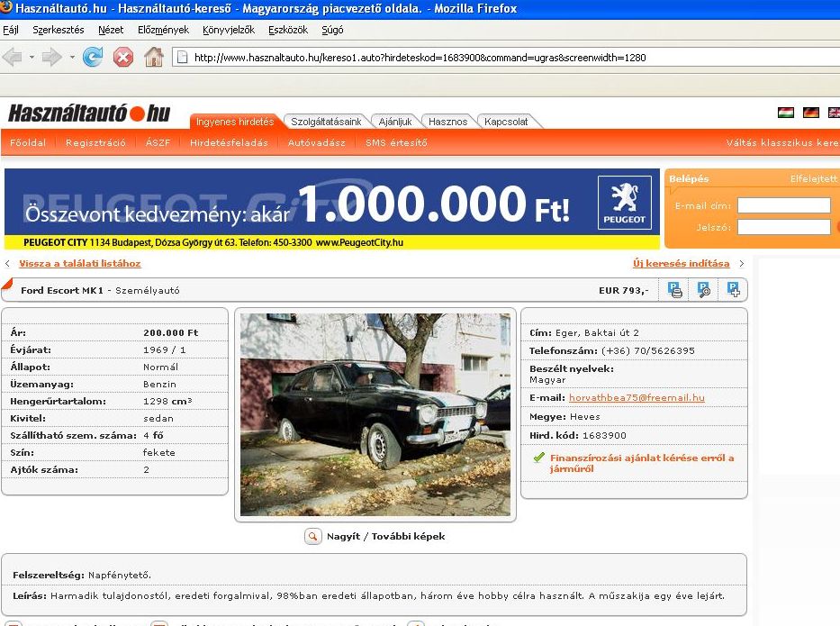Click the Új keresés indítása link
The width and height of the screenshot is (840, 626).
(681, 264)
